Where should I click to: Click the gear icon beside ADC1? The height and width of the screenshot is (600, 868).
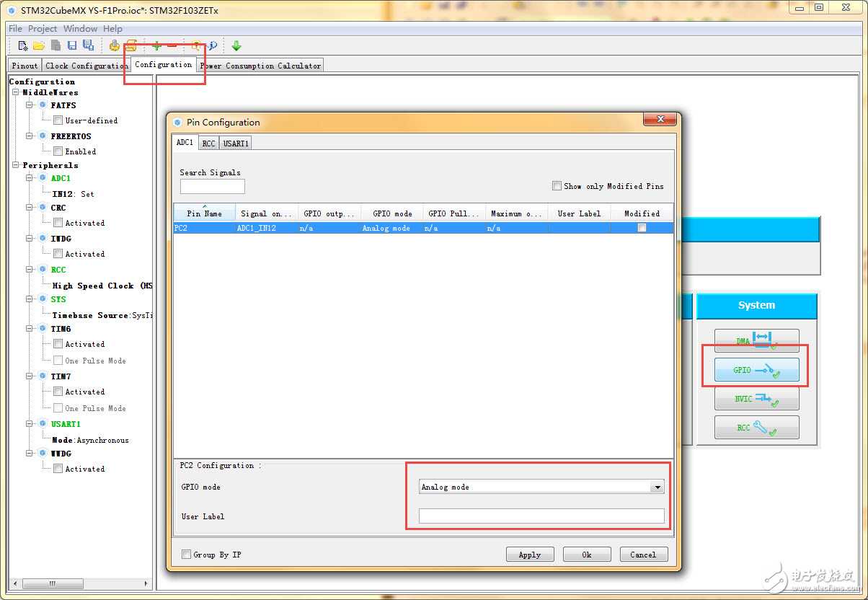pyautogui.click(x=43, y=177)
